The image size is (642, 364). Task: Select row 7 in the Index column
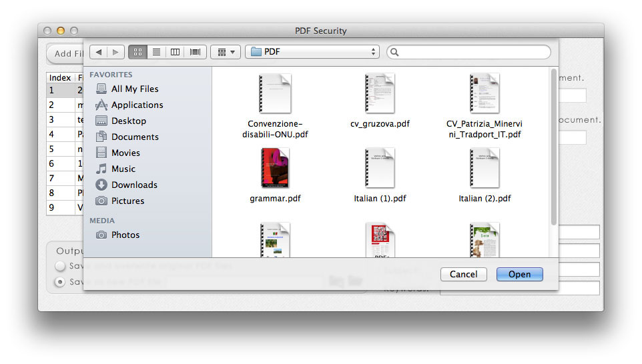tap(61, 178)
